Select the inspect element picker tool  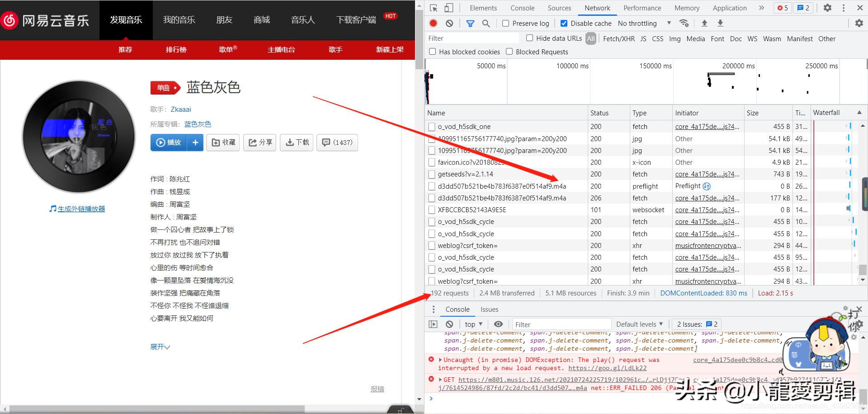(x=433, y=8)
